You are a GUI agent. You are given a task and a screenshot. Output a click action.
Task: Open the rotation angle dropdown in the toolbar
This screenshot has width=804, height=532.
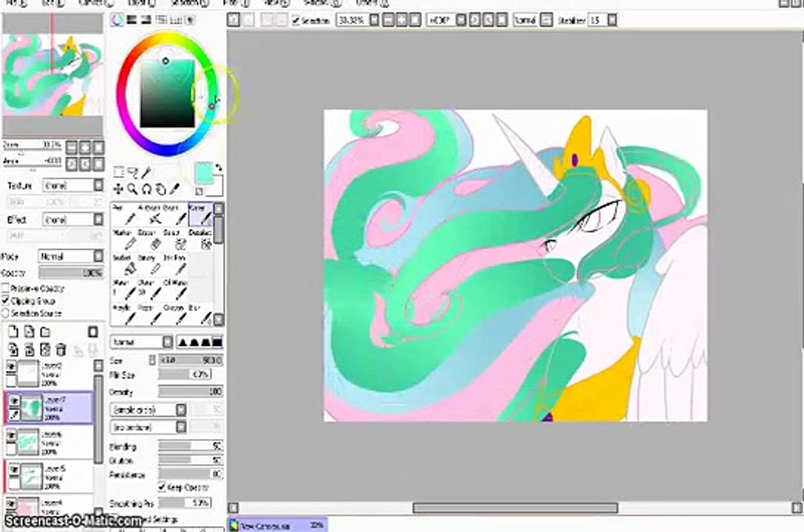point(461,21)
